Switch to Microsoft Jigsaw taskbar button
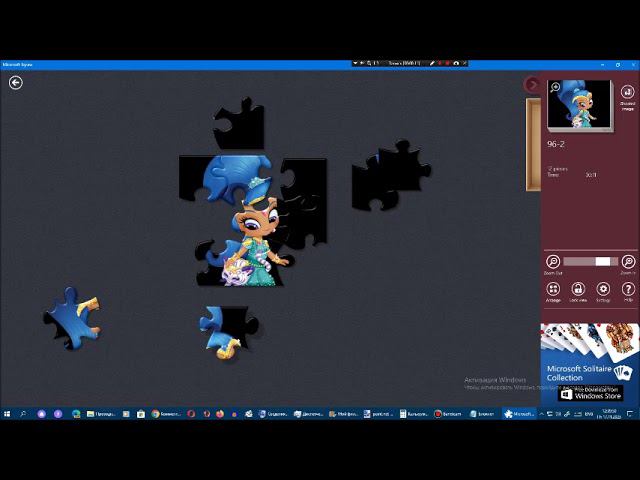Image resolution: width=640 pixels, height=480 pixels. [x=519, y=414]
